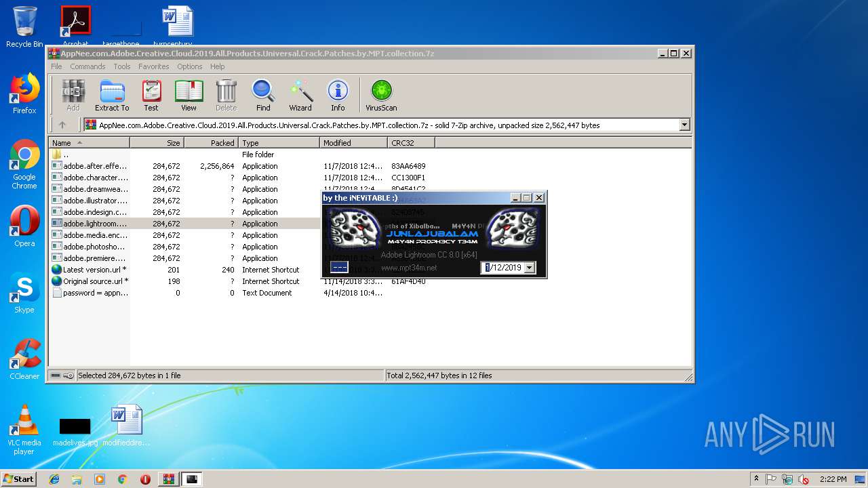Select the adobe.after.effe... file

pos(89,166)
